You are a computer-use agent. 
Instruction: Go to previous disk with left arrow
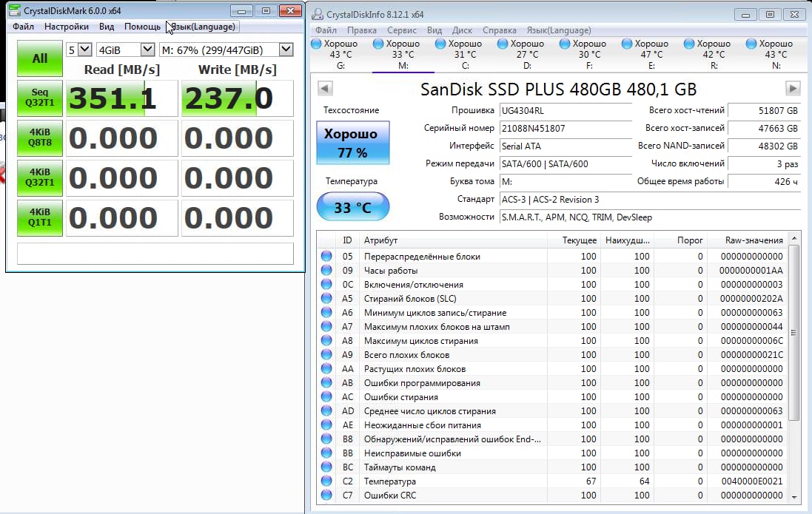pos(325,88)
